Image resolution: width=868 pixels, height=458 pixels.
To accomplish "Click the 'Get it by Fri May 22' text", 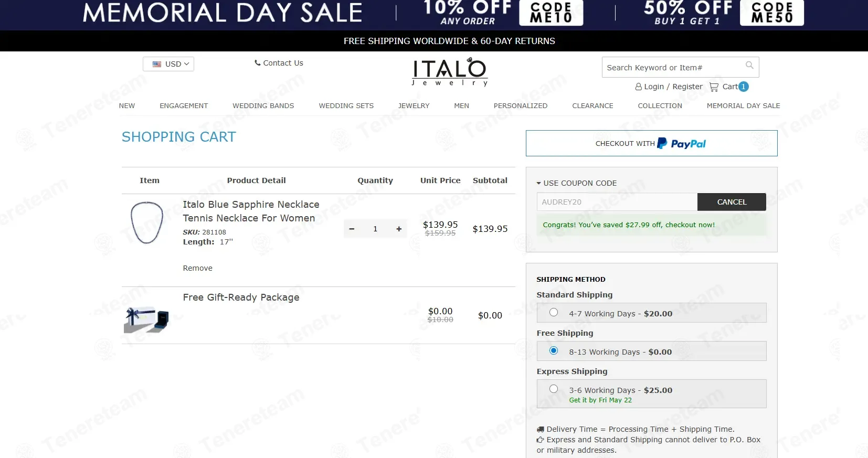I will [600, 400].
